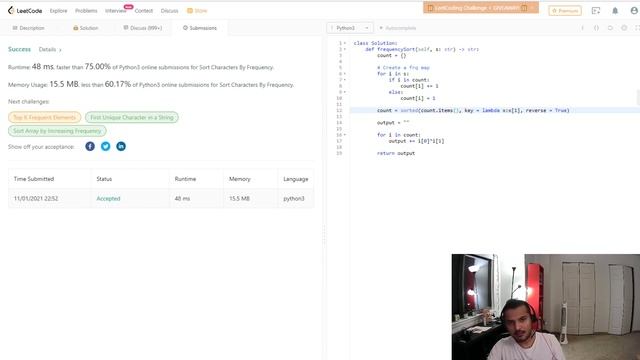Share acceptance on Twitter
640x360 pixels.
105,146
